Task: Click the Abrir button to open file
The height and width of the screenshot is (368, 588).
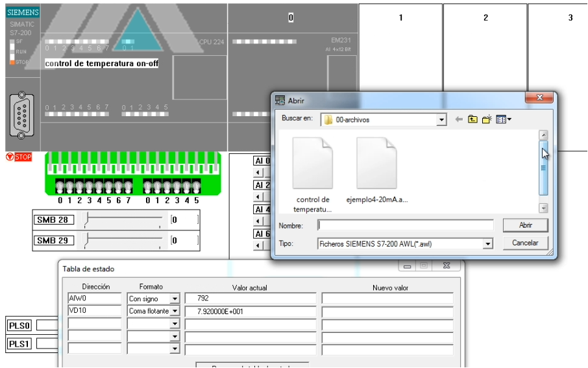Action: [526, 225]
